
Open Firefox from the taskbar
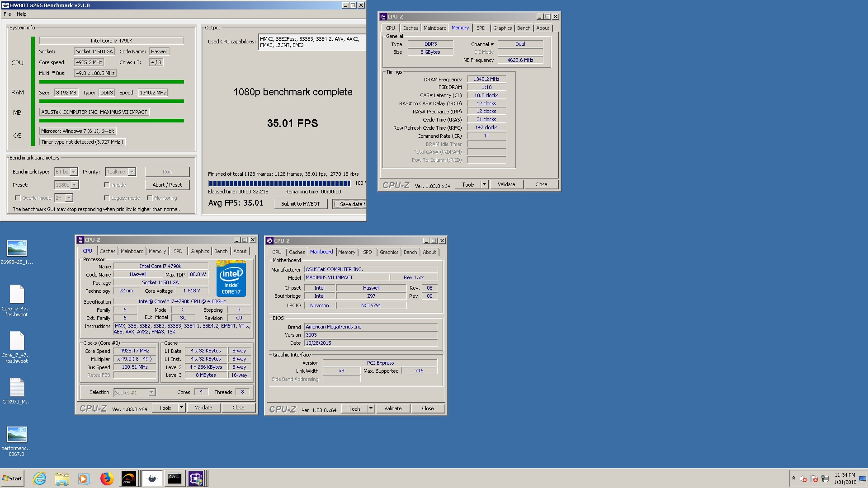(107, 479)
